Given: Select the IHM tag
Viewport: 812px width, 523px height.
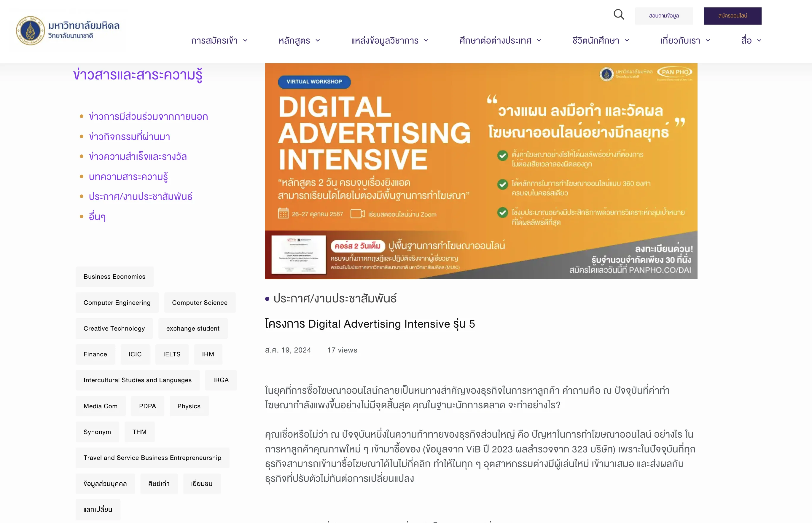Looking at the screenshot, I should [x=208, y=354].
